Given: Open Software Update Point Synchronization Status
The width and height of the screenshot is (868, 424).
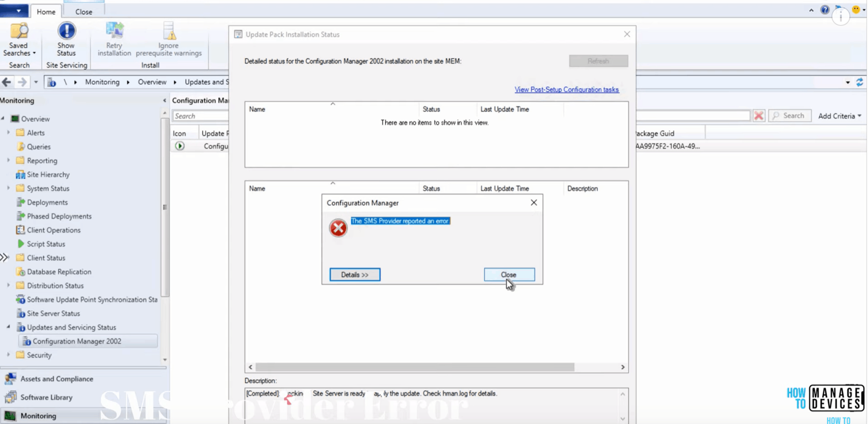Looking at the screenshot, I should tap(92, 299).
